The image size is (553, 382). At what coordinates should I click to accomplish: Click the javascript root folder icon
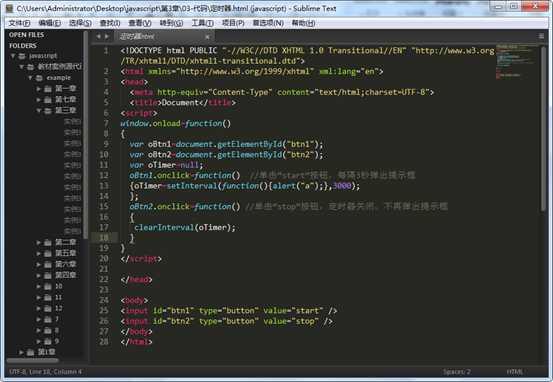coord(22,56)
